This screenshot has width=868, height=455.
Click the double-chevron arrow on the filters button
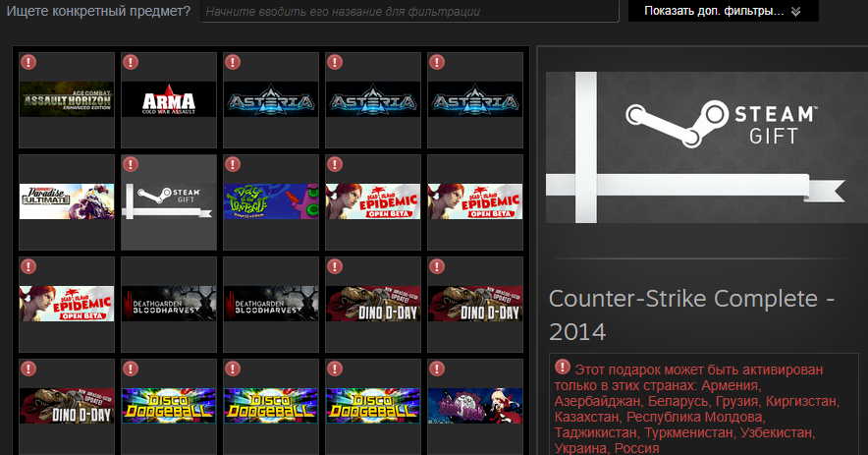[x=796, y=12]
